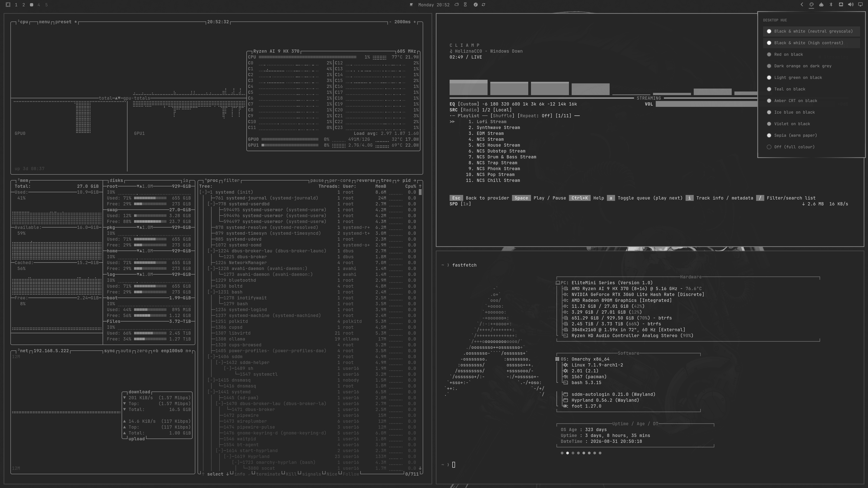Select Black & white (high contrast) hue
Viewport: 868px width, 488px height.
click(811, 43)
